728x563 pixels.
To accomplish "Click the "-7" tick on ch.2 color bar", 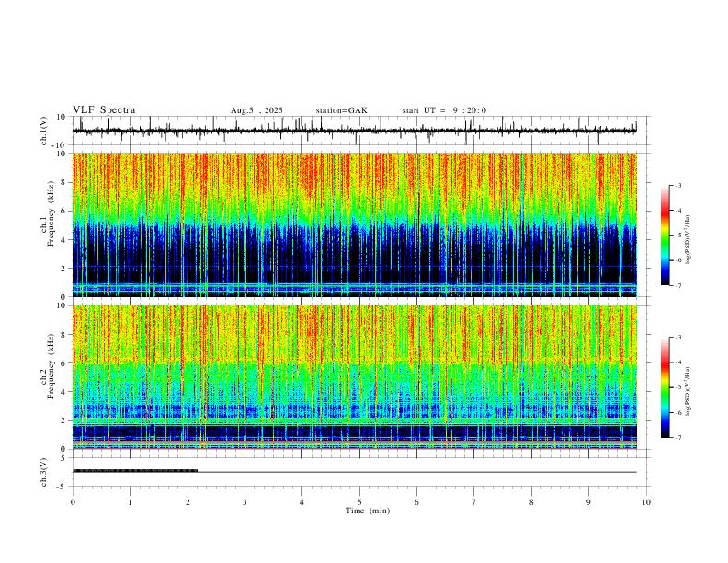I will tap(677, 437).
